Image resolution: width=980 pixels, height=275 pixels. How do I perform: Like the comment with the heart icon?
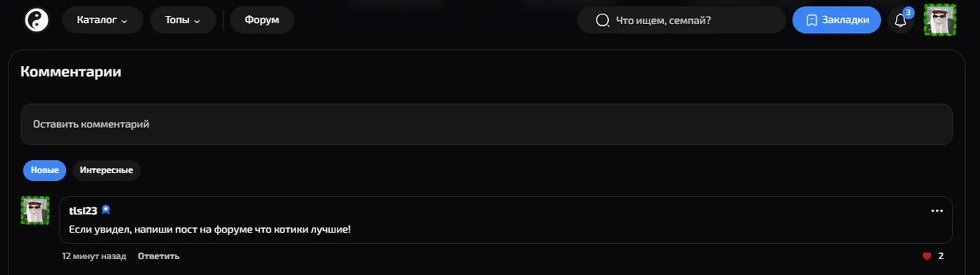click(927, 256)
